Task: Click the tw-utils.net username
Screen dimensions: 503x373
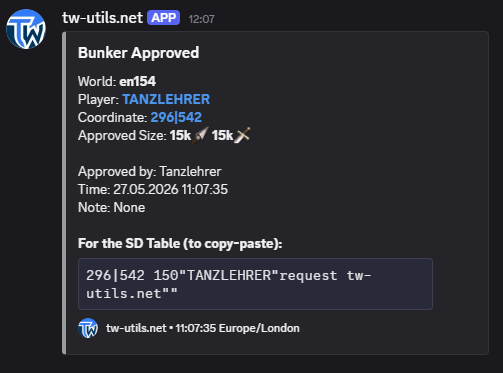Action: tap(102, 18)
